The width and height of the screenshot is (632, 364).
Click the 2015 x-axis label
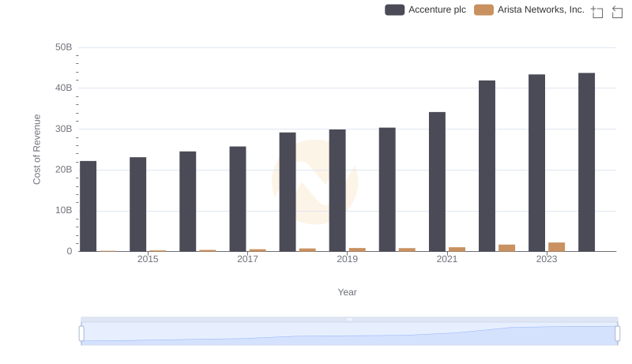pos(148,259)
